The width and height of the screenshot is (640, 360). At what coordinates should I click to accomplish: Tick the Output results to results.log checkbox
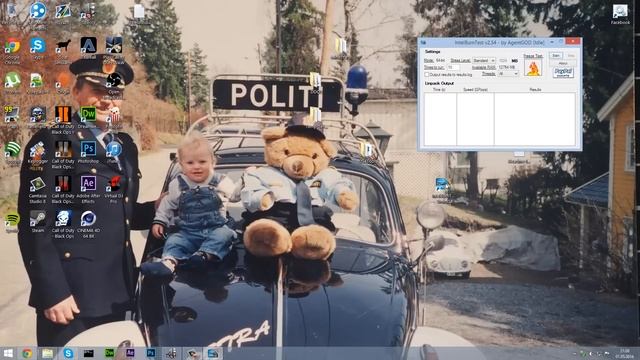pyautogui.click(x=427, y=75)
